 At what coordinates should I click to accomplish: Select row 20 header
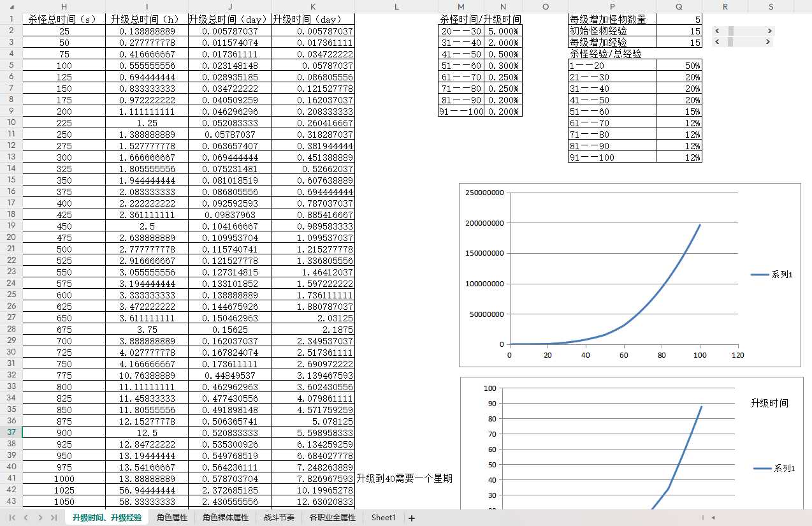(x=11, y=237)
